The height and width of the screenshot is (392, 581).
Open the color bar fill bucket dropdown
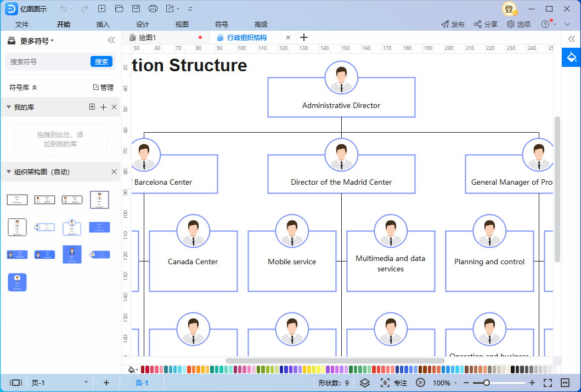click(133, 370)
